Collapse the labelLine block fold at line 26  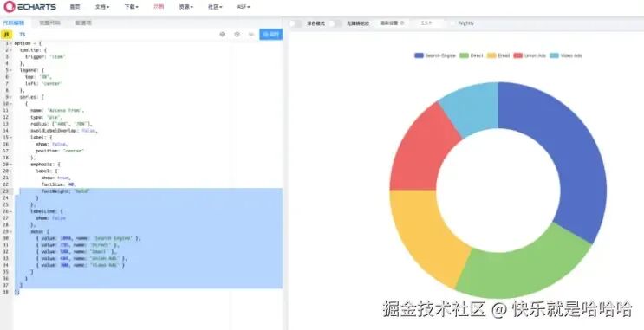point(11,211)
